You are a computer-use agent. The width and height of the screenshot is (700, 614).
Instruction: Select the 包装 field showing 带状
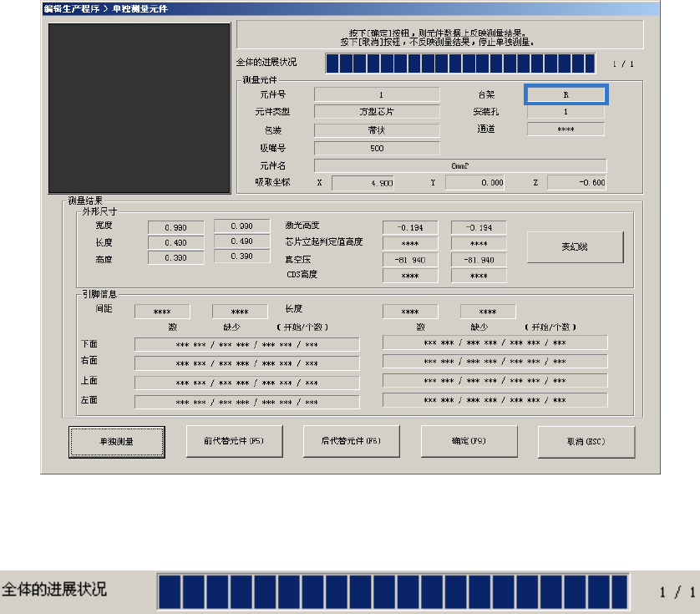[377, 130]
